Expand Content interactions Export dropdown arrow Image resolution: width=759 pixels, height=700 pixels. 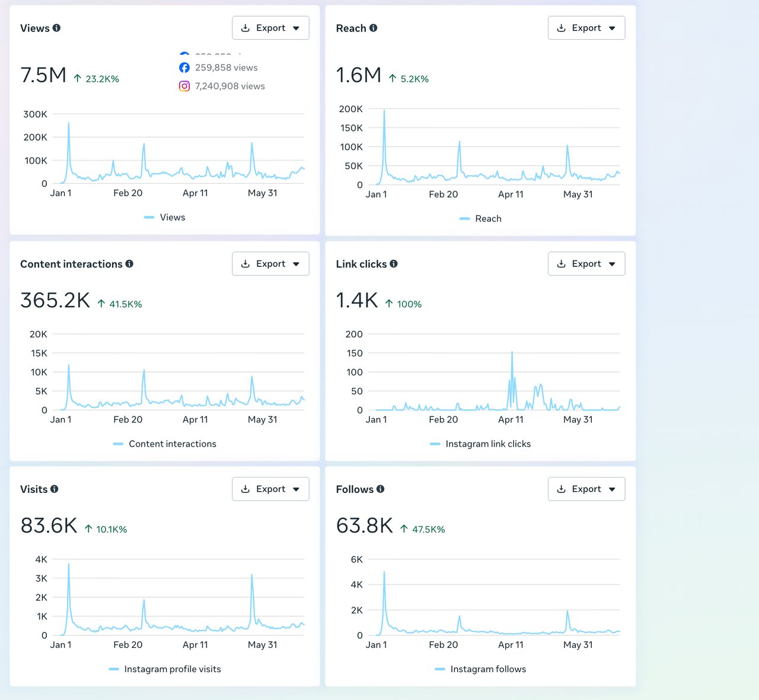pos(296,265)
